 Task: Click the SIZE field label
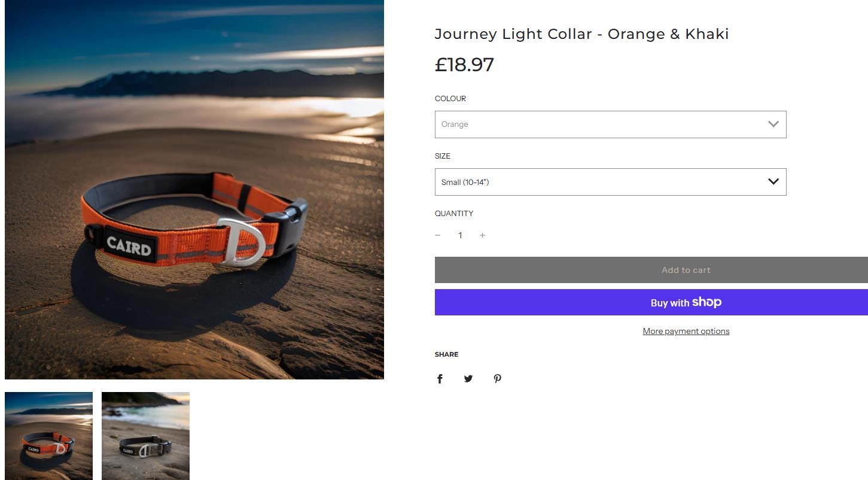443,156
